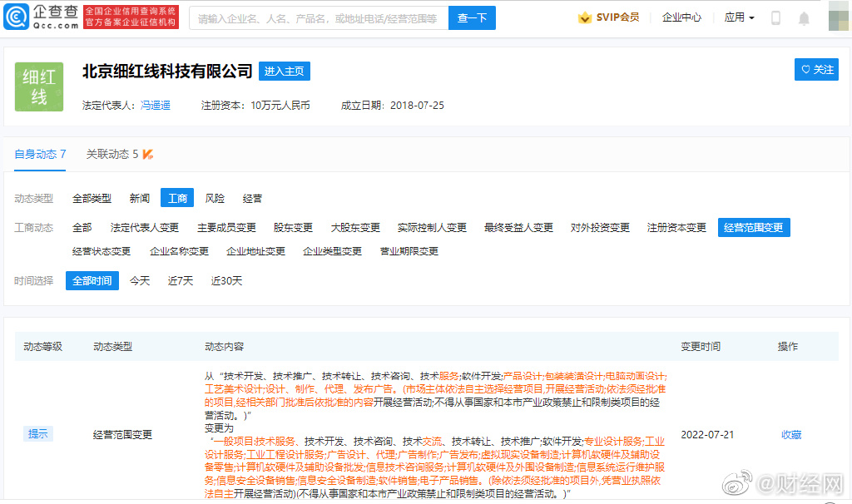
Task: Select the 风险 category tab
Action: pos(215,198)
